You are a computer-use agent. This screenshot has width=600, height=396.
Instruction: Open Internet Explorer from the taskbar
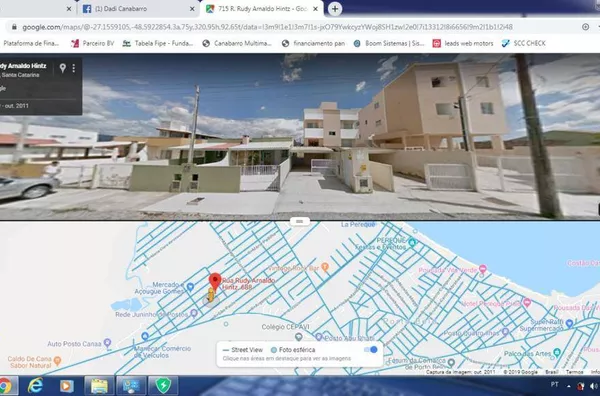coord(36,385)
